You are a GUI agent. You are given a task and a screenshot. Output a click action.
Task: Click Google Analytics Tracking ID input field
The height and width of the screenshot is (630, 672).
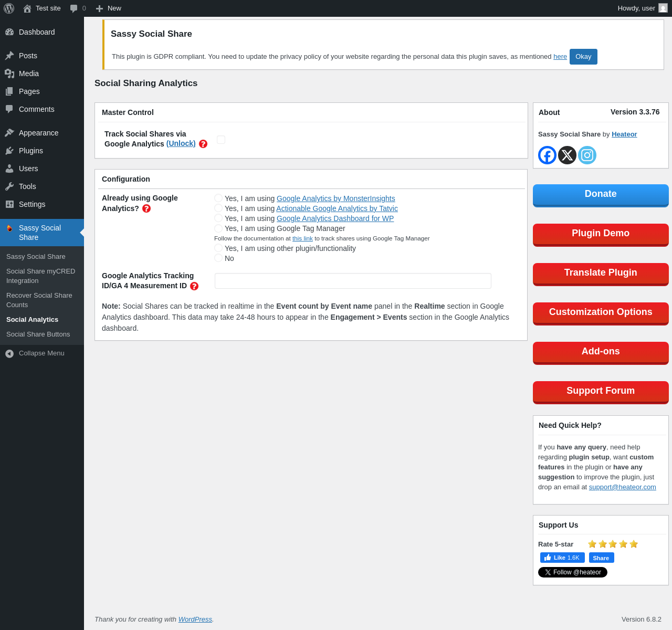(x=353, y=281)
